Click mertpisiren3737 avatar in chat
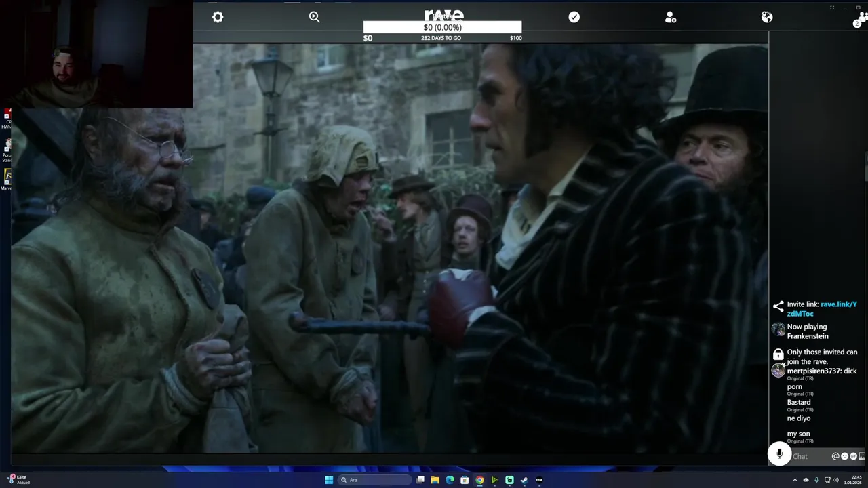 click(778, 371)
